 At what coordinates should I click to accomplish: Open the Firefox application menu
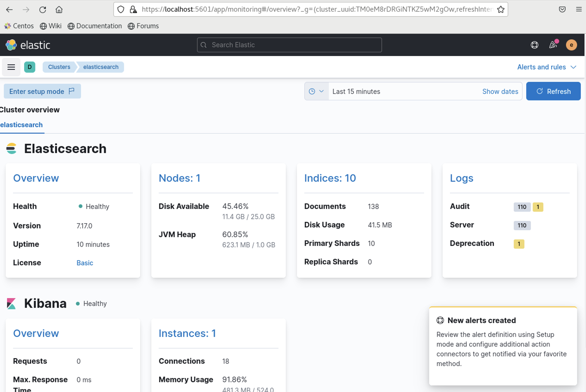(579, 9)
